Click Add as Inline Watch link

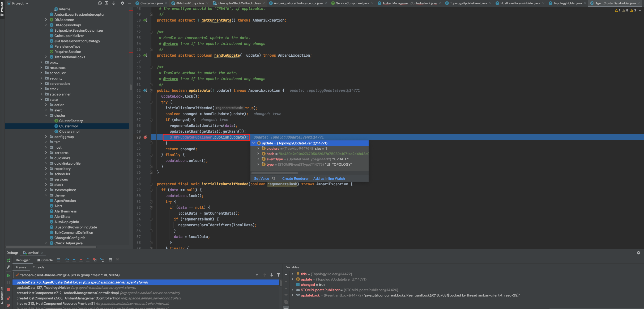pyautogui.click(x=329, y=178)
